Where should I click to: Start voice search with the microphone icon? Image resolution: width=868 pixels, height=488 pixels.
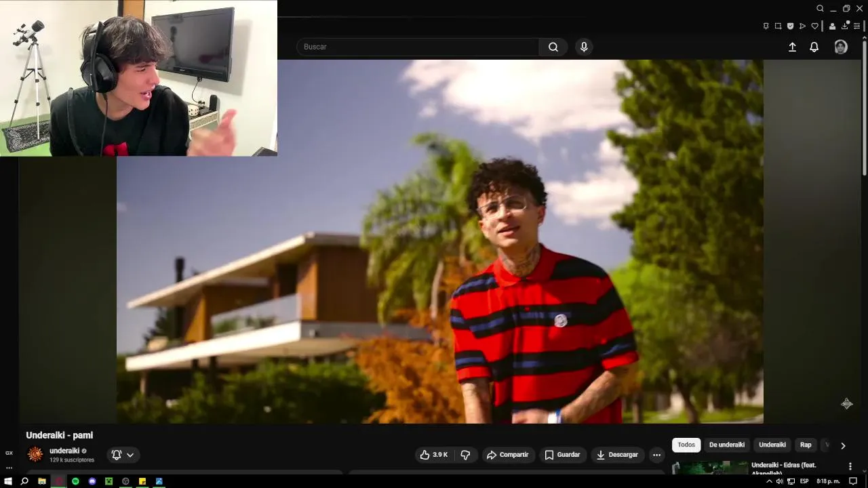(x=584, y=47)
